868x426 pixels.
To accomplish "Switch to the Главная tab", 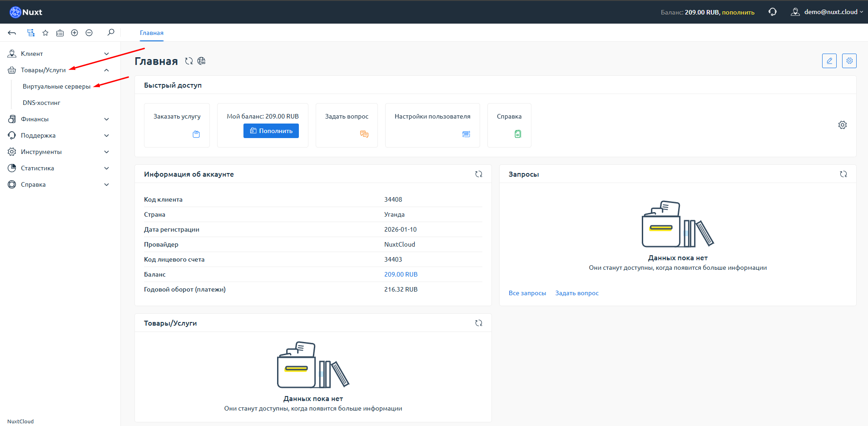I will (x=151, y=33).
